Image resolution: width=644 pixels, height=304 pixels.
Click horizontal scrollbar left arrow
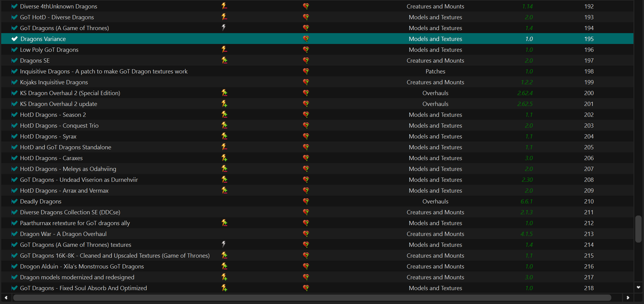click(6, 298)
